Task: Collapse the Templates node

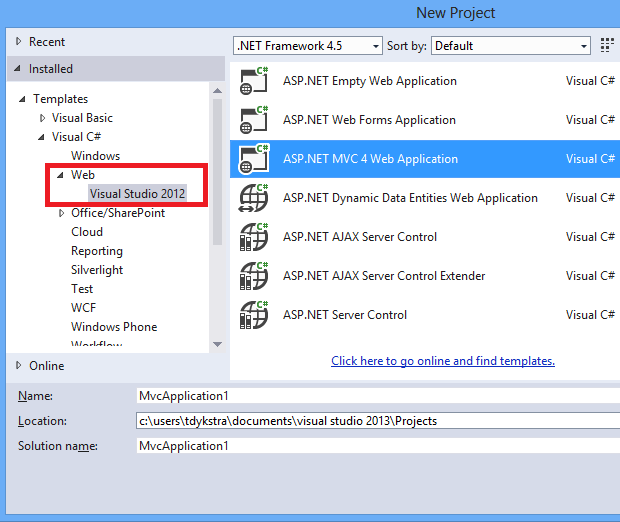Action: pos(22,99)
